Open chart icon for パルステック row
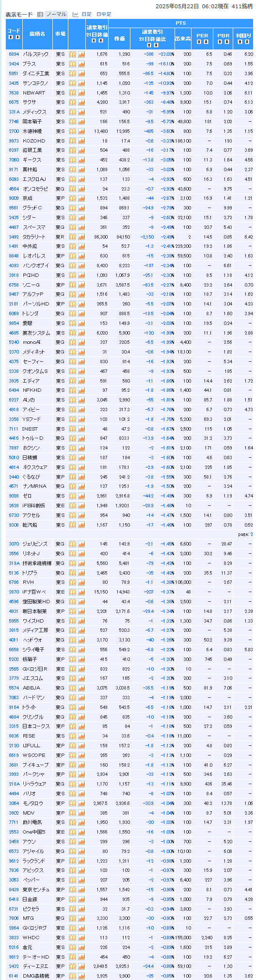The height and width of the screenshot is (980, 256). pos(81,54)
